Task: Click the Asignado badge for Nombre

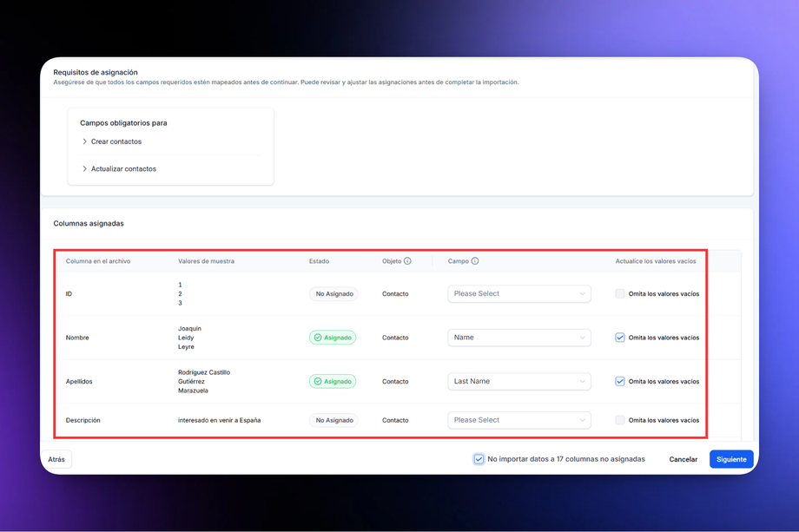Action: [x=333, y=338]
